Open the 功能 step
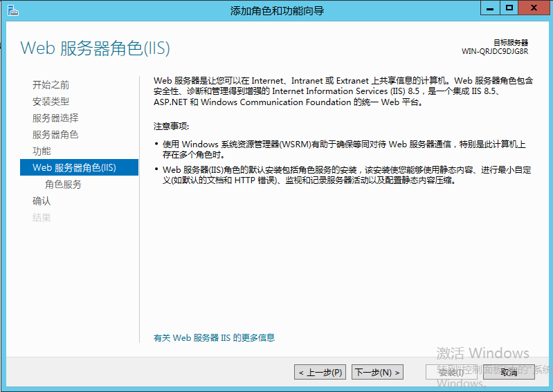The image size is (553, 392). point(42,151)
